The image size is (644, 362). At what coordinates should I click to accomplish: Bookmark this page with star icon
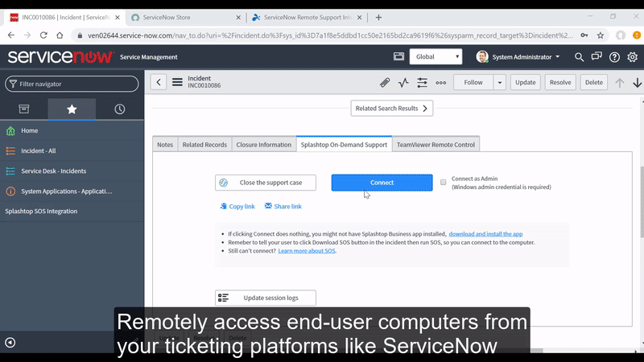coord(601,35)
